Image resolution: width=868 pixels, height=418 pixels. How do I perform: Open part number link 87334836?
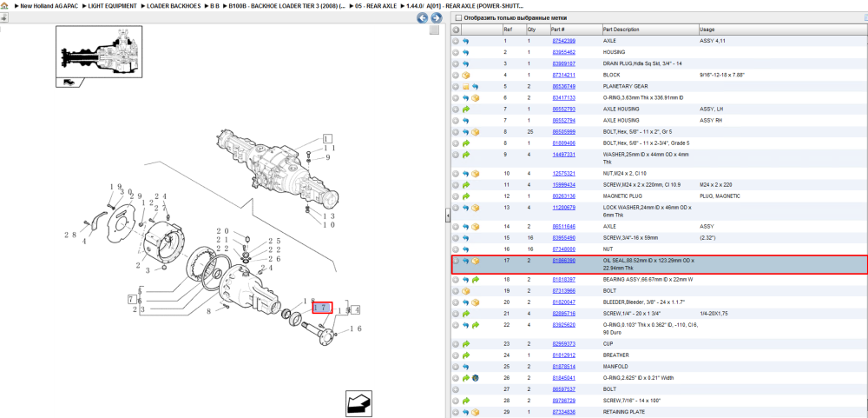pyautogui.click(x=563, y=412)
